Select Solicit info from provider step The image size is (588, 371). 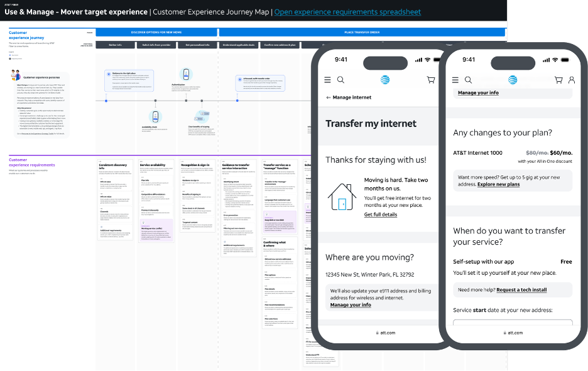tap(156, 45)
